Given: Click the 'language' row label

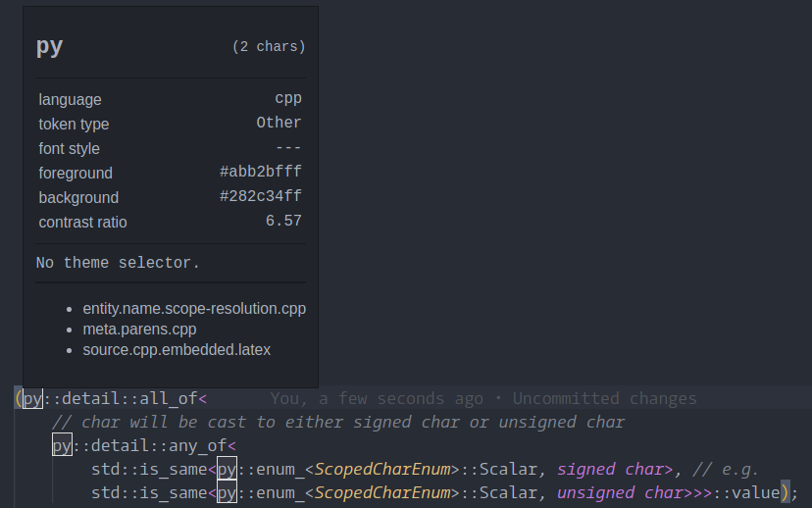Looking at the screenshot, I should pos(70,99).
